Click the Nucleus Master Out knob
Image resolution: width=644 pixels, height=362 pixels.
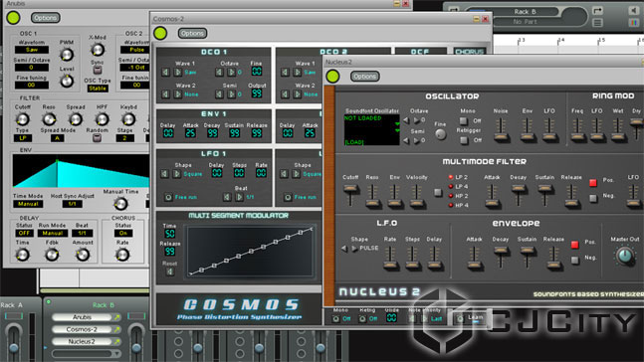click(624, 257)
